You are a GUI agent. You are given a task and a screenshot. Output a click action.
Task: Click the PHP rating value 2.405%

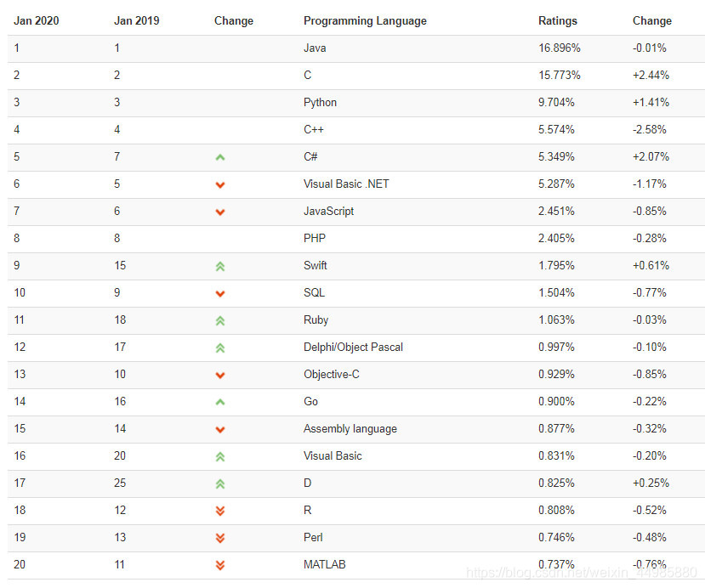(x=556, y=238)
